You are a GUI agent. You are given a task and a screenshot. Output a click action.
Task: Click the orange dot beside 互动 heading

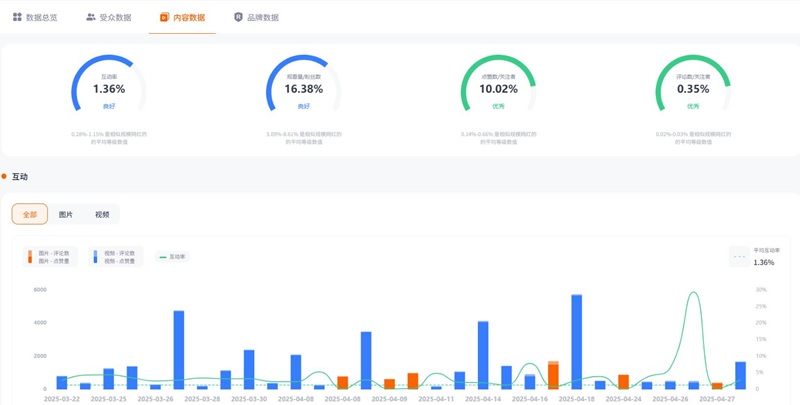(4, 177)
